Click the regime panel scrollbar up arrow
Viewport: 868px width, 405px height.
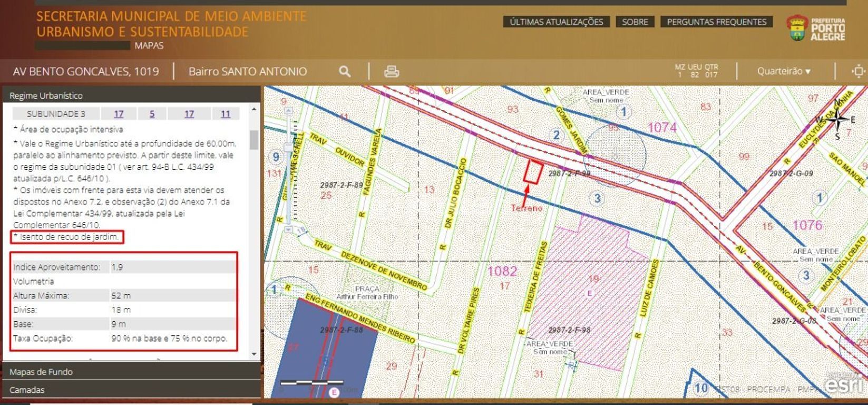(254, 109)
